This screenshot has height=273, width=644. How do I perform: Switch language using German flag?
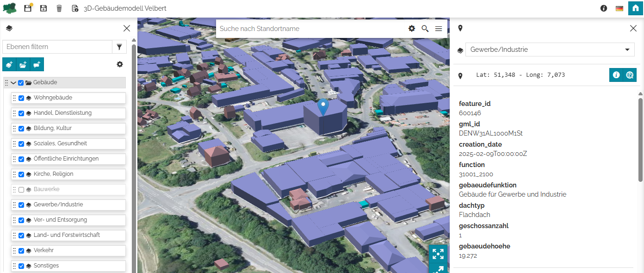coord(619,8)
